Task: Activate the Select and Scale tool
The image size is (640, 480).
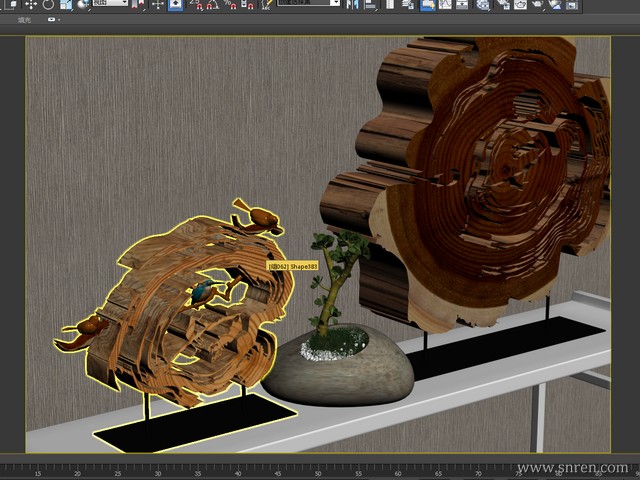Action: tap(66, 4)
